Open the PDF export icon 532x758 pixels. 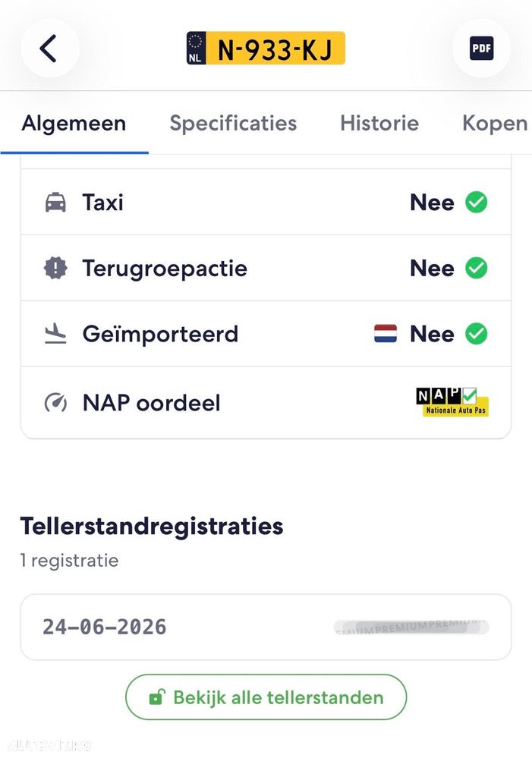pyautogui.click(x=482, y=49)
